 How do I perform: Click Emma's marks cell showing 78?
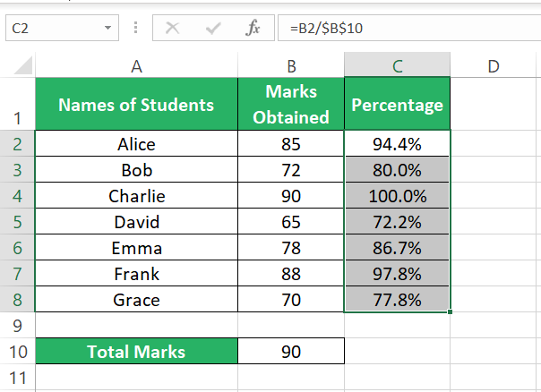coord(291,247)
